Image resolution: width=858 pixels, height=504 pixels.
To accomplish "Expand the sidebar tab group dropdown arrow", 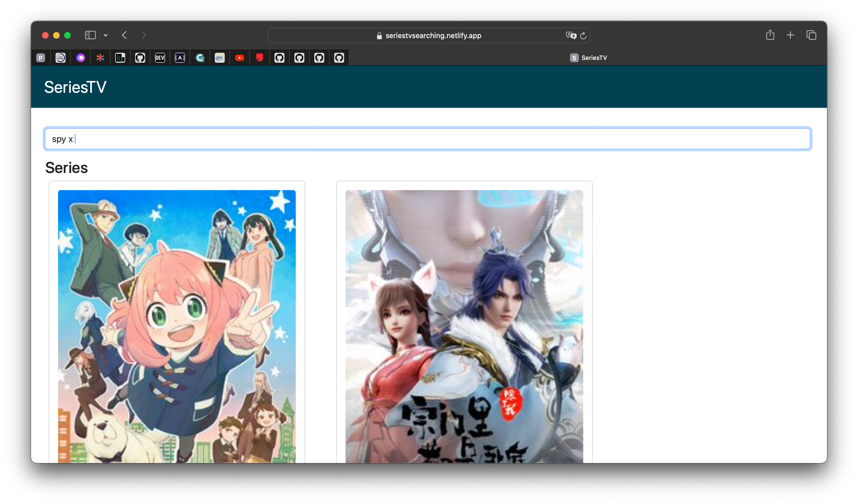I will coord(106,35).
